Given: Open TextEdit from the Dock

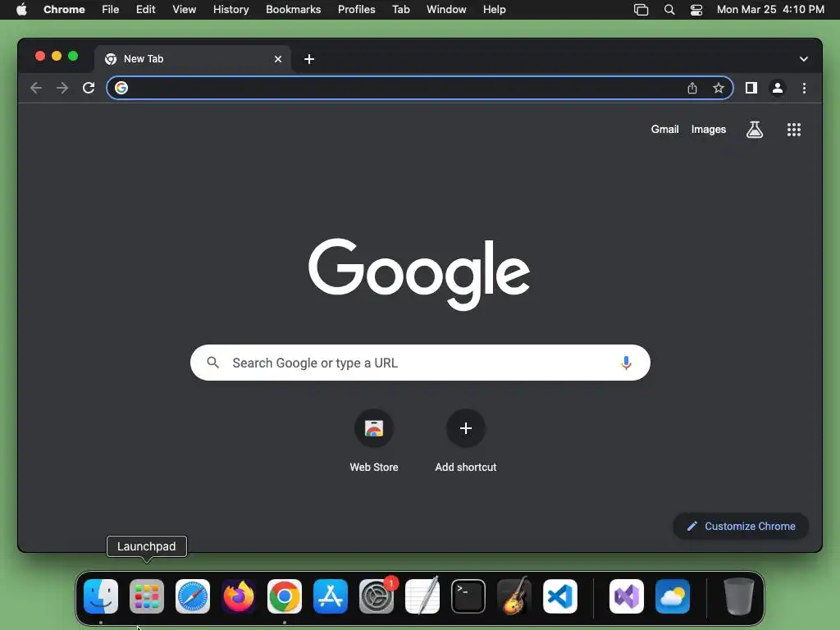Looking at the screenshot, I should pos(422,596).
